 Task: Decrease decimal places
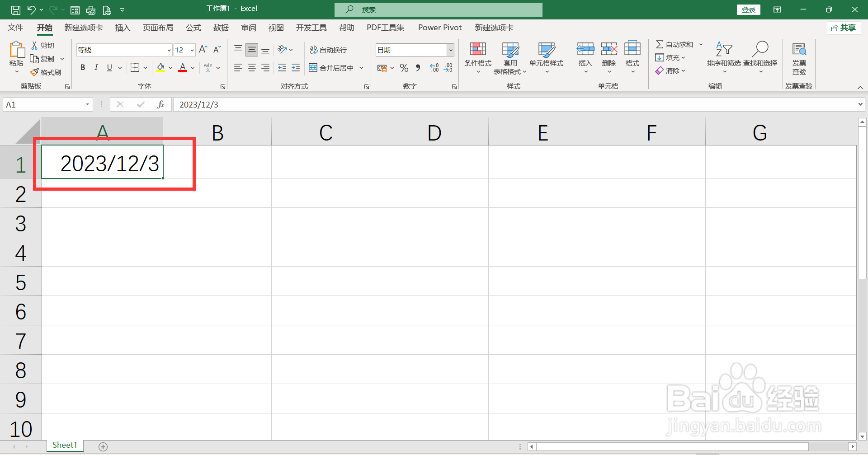click(448, 68)
